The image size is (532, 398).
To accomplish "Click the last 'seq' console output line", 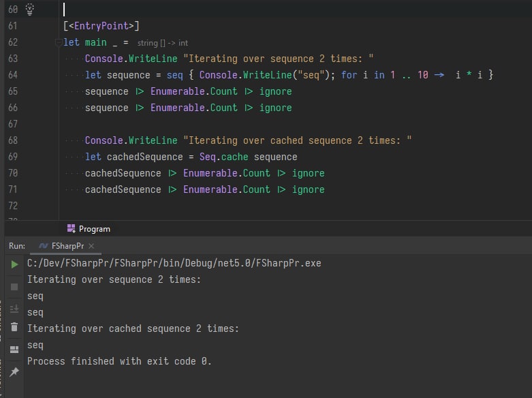I will click(x=35, y=346).
